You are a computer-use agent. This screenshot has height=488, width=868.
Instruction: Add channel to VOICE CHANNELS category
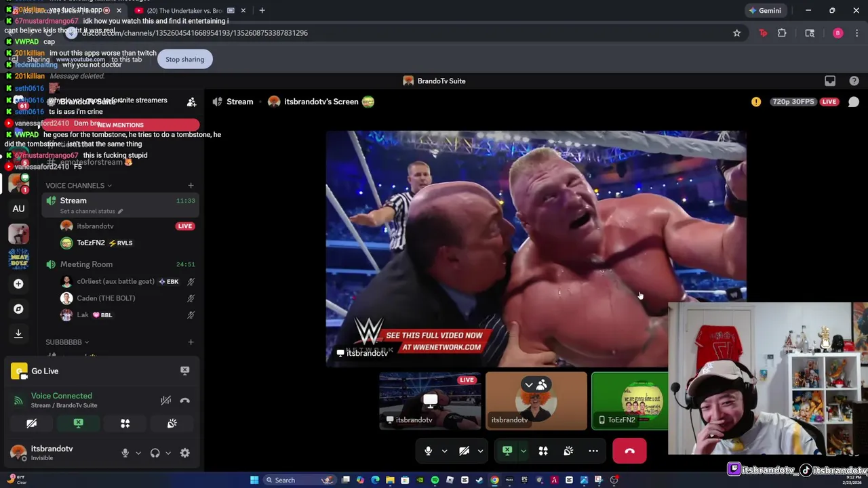(191, 186)
